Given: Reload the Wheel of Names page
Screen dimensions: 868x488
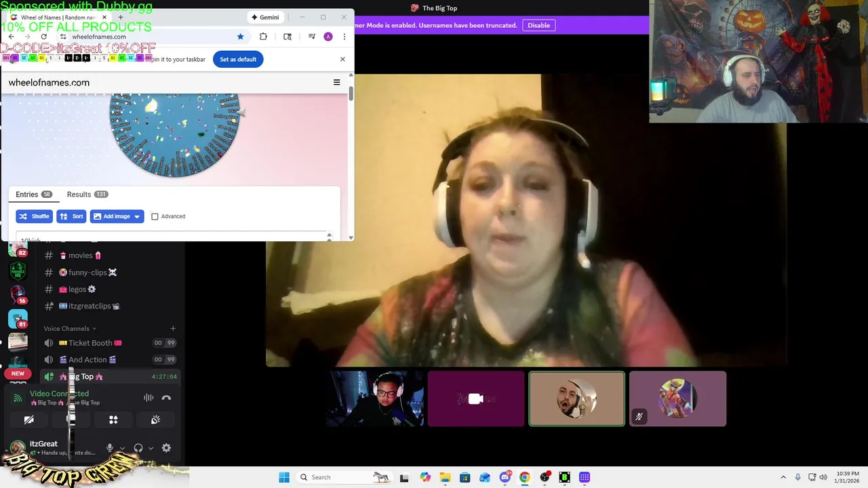Looking at the screenshot, I should point(44,37).
